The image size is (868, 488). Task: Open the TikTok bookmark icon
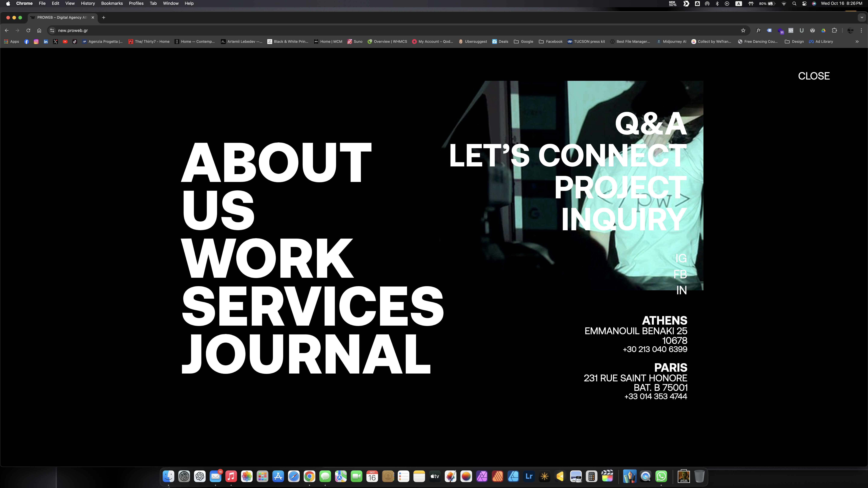[x=74, y=41]
